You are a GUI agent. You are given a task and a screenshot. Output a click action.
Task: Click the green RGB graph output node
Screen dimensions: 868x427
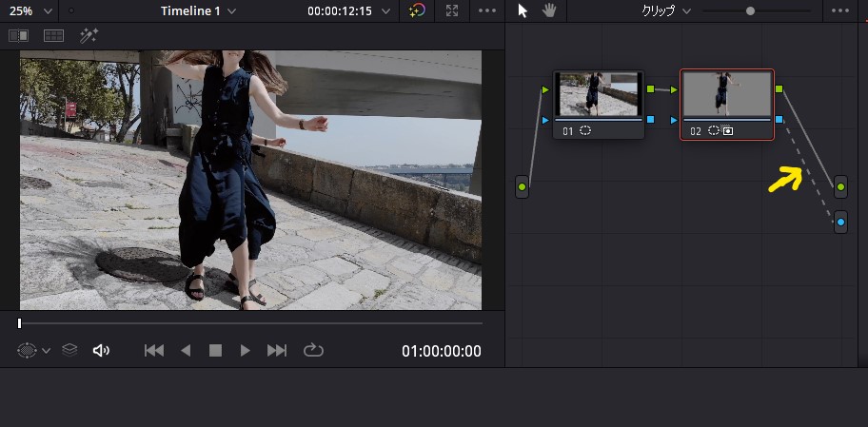pyautogui.click(x=841, y=187)
